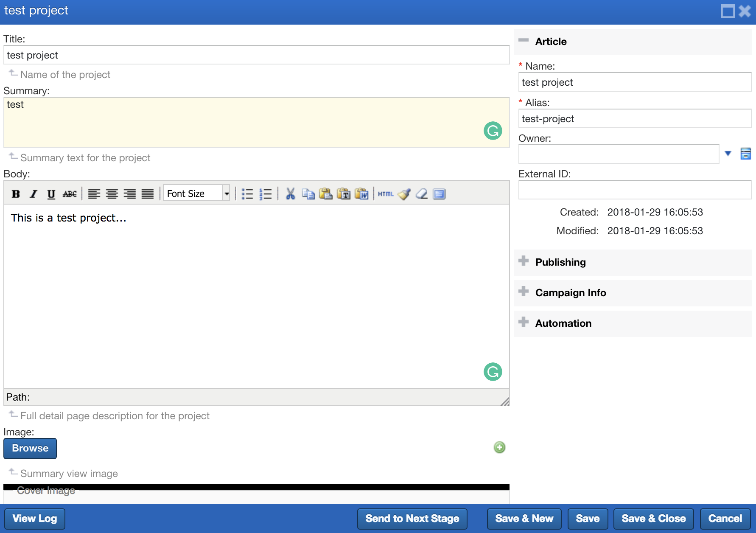Click the green add image plus icon

(x=499, y=447)
